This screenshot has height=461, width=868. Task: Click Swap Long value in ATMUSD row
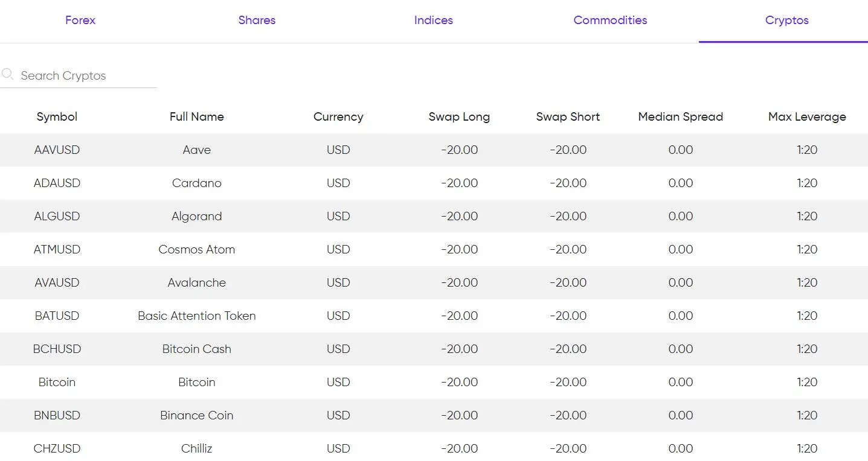tap(459, 250)
